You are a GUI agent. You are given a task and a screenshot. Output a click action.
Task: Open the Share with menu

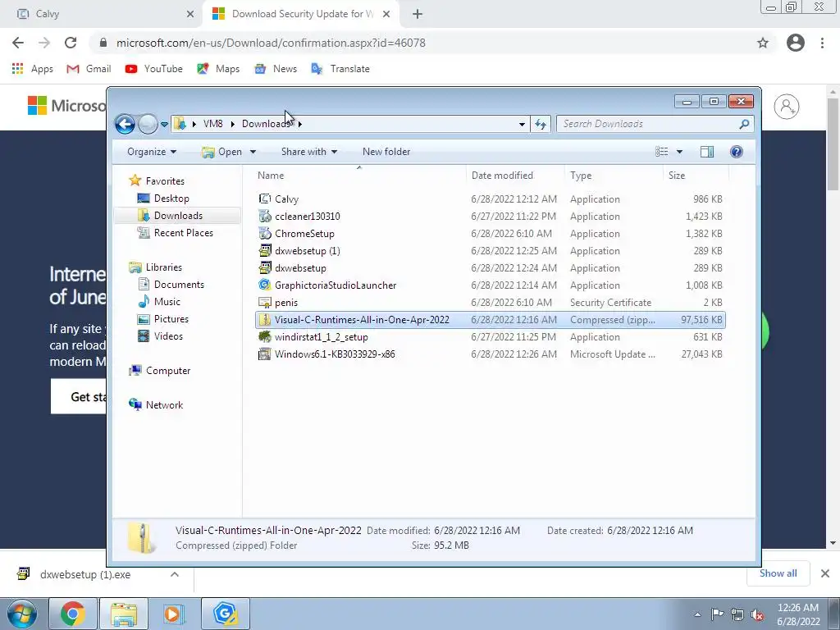pos(309,152)
